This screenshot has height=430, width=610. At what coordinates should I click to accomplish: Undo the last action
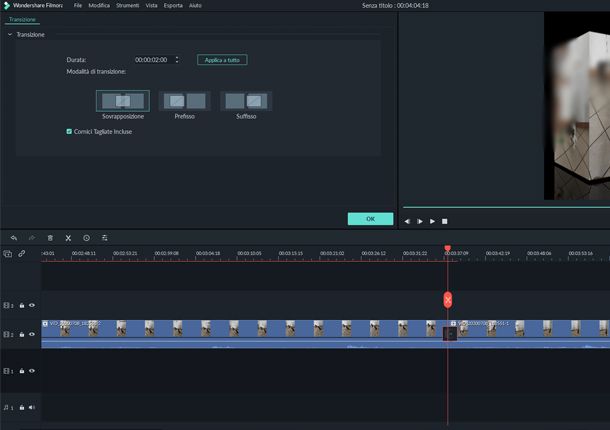pyautogui.click(x=14, y=238)
